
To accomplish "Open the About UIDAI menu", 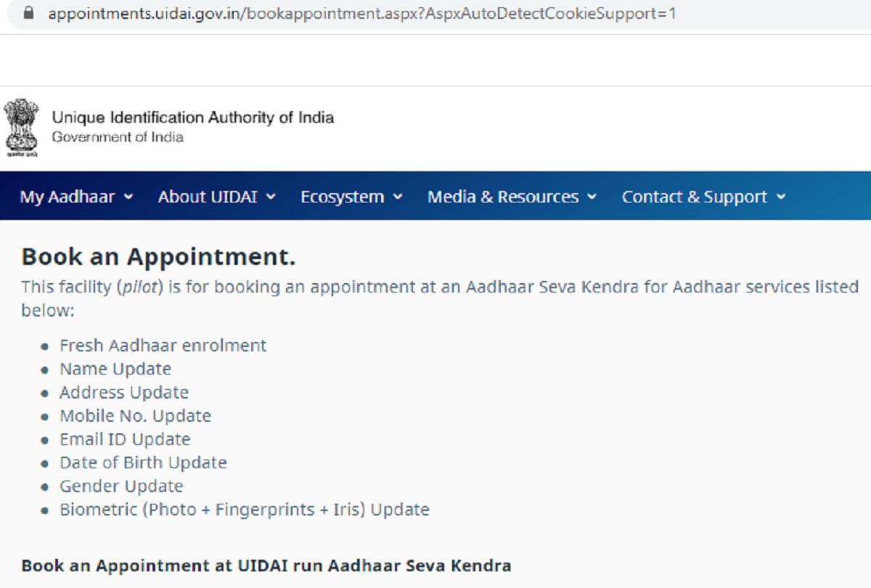I will (x=209, y=196).
